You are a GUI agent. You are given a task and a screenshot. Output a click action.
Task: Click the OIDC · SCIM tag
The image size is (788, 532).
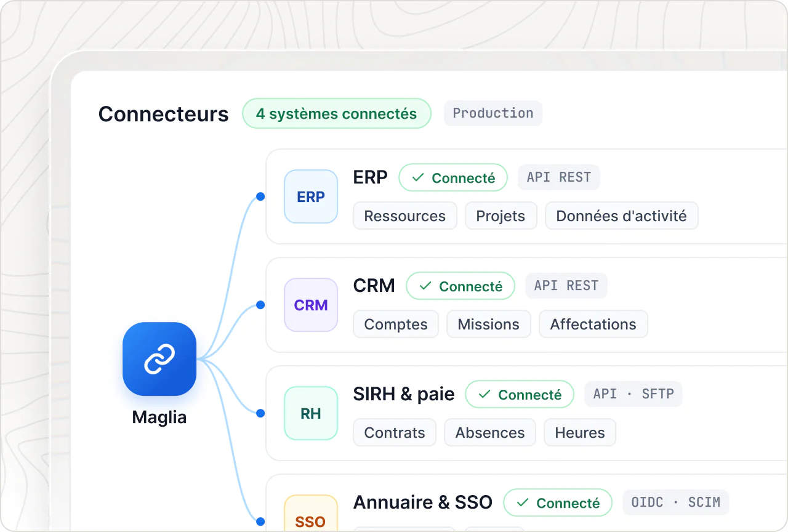(676, 502)
